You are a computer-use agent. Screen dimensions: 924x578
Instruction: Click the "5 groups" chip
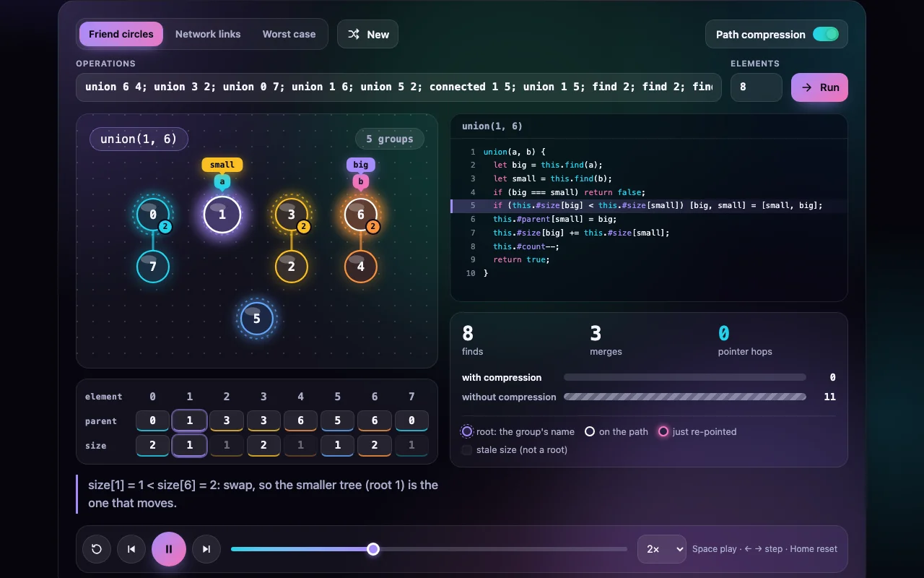coord(390,139)
